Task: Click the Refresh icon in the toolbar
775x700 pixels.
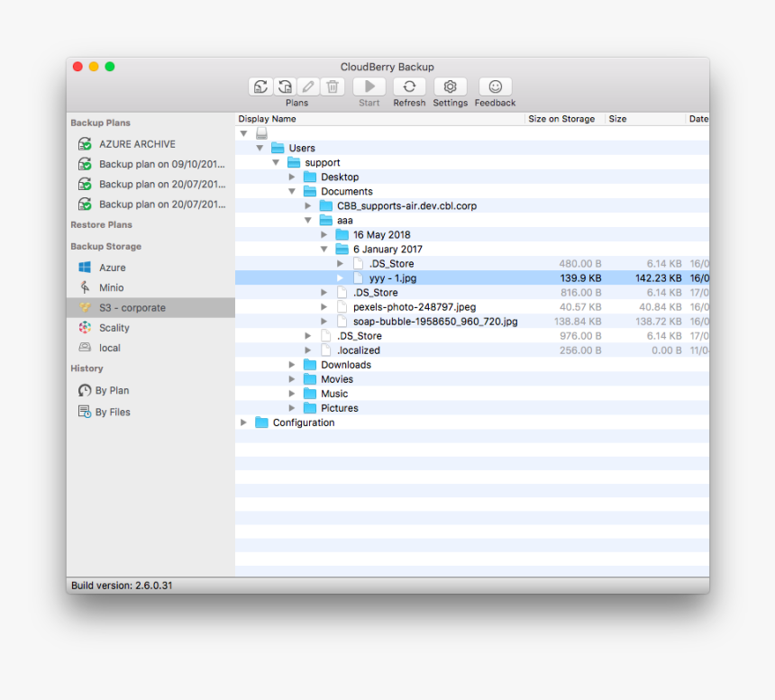Action: click(409, 86)
